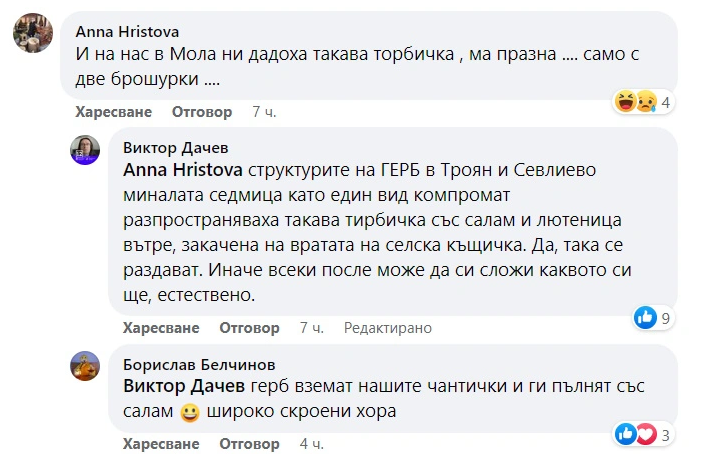Viewport: 713px width, 454px height.
Task: Click Виктор Дачев's profile avatar
Action: tap(85, 150)
